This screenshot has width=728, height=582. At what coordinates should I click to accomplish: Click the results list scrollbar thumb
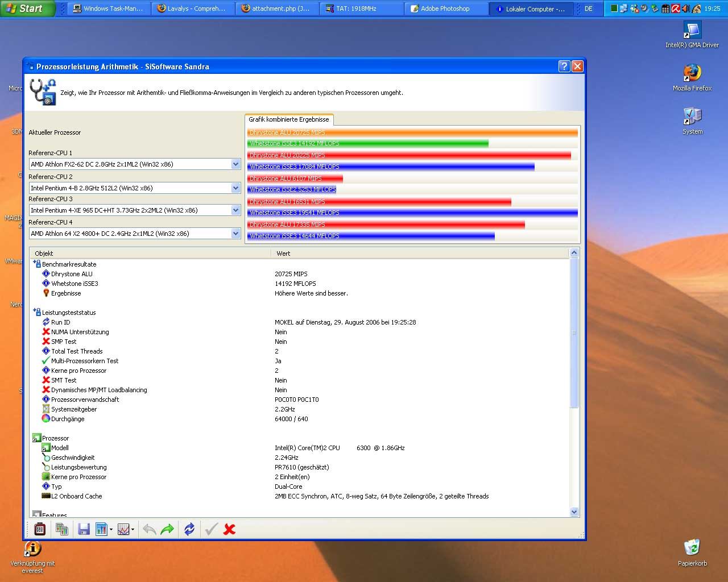pyautogui.click(x=574, y=332)
